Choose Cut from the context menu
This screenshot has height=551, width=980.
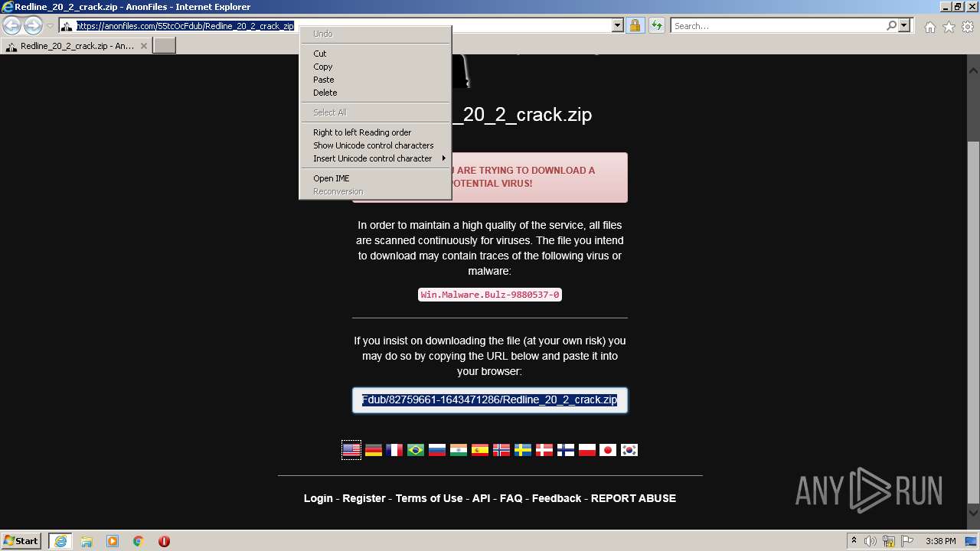point(375,54)
